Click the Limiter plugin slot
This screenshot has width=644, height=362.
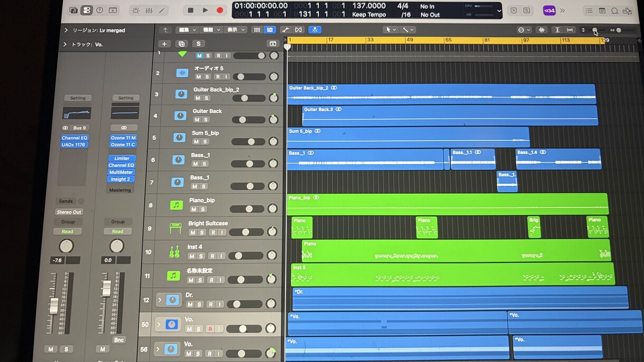point(122,158)
